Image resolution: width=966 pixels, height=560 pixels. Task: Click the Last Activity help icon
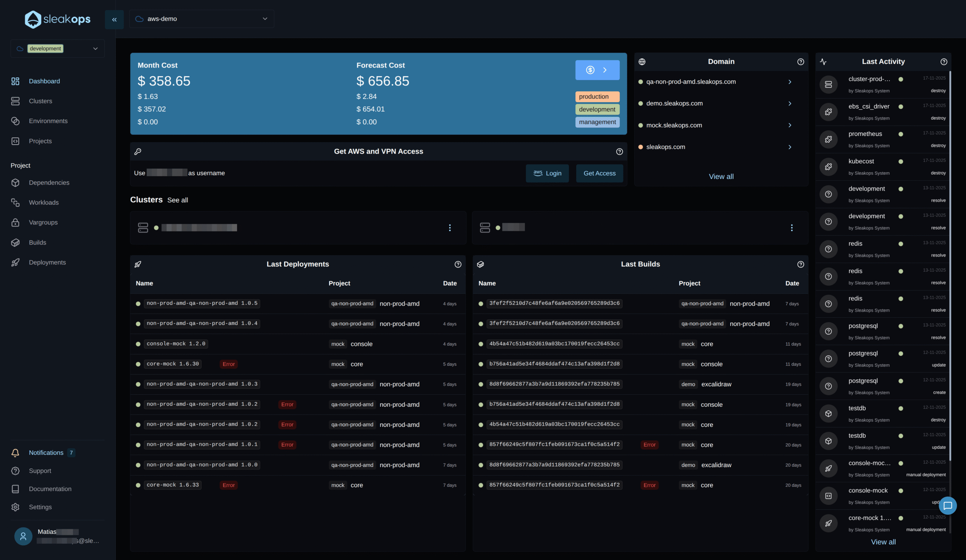[x=943, y=62]
